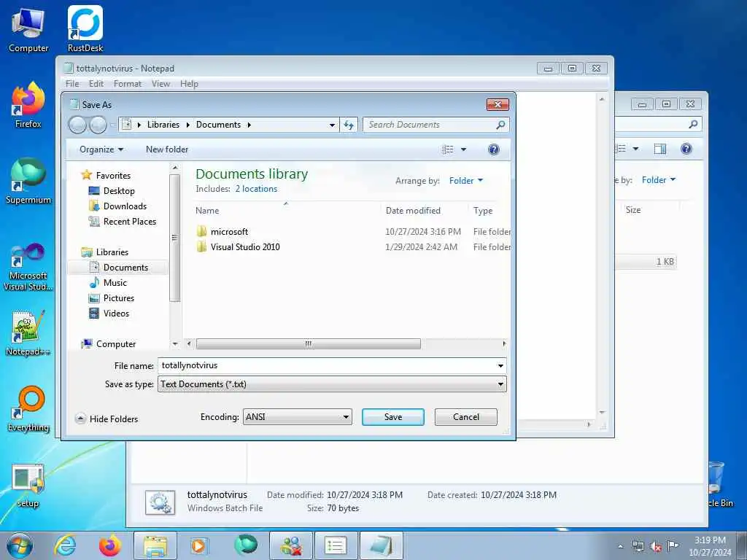Select the Firefox desktop shortcut
Image resolution: width=747 pixels, height=560 pixels.
click(x=28, y=105)
